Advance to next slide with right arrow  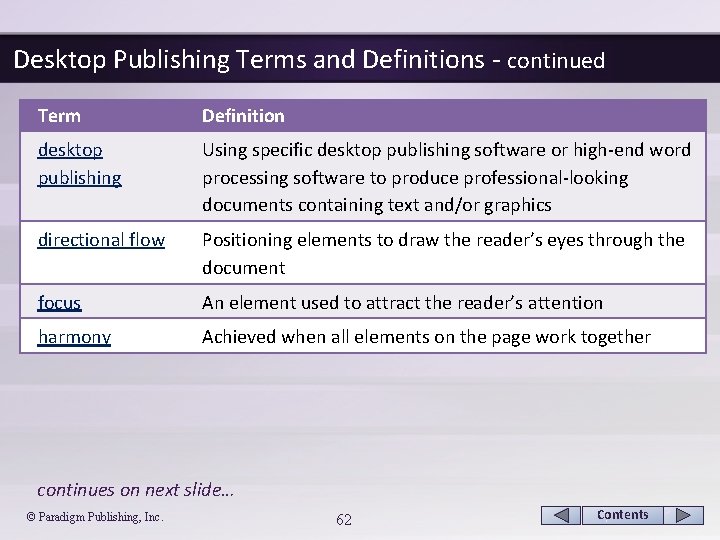[x=683, y=515]
